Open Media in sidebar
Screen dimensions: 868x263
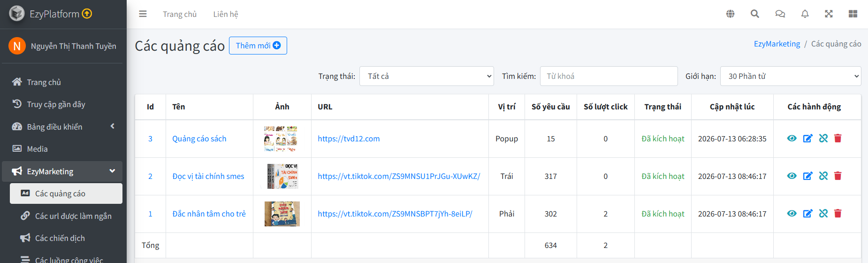tap(62, 149)
